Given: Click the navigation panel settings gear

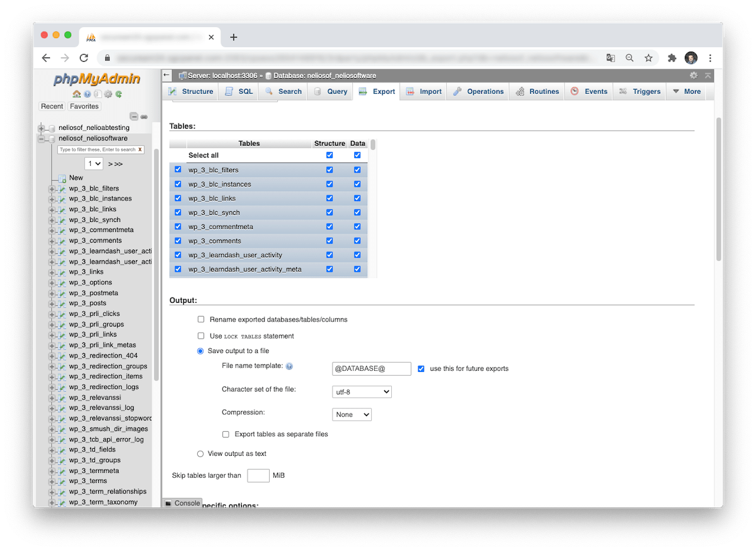Looking at the screenshot, I should point(108,95).
